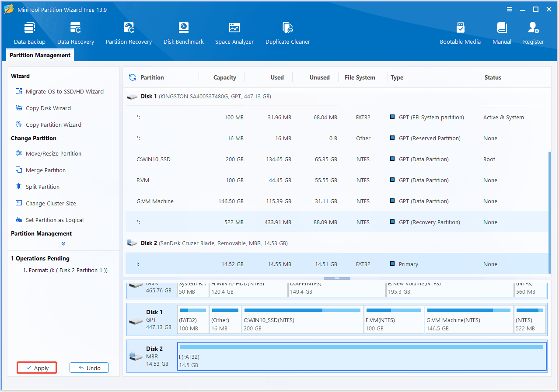Select the C:WIN10_SSD partition row

(x=336, y=159)
